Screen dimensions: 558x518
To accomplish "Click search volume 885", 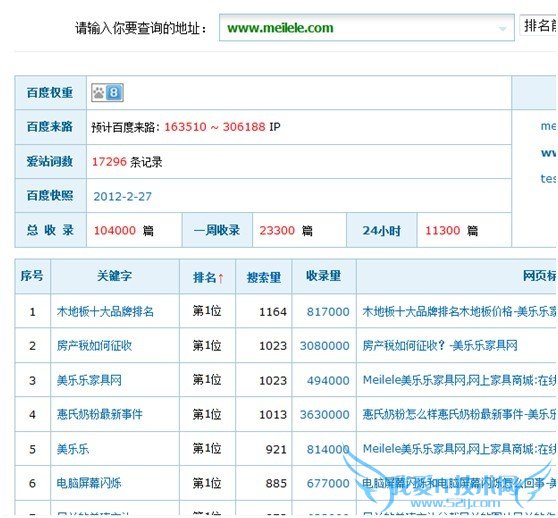I will (x=276, y=483).
